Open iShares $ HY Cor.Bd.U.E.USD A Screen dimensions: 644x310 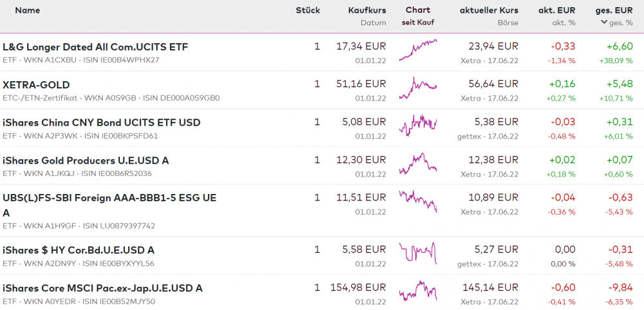(x=78, y=250)
